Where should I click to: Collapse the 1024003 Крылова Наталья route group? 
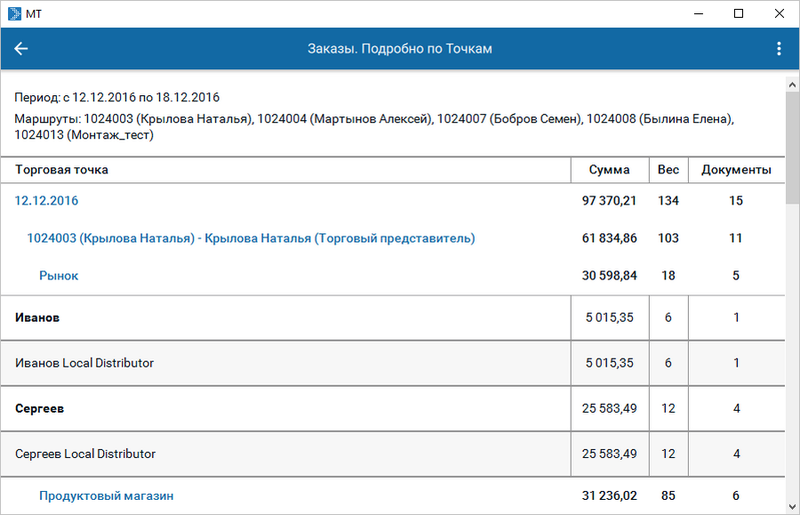(x=251, y=239)
